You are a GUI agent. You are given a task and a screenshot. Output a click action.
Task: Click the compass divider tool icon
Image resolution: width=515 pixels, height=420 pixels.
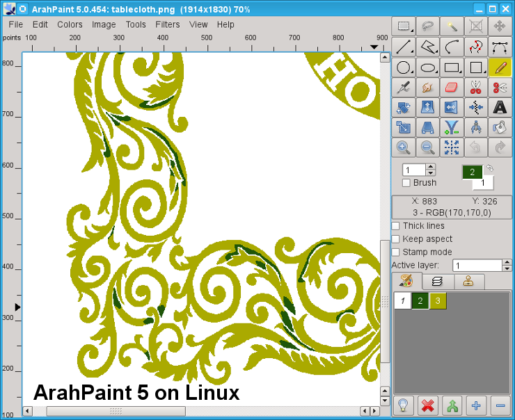point(476,127)
